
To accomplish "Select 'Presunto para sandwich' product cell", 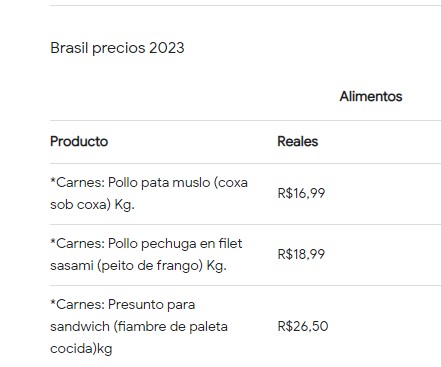I will [x=139, y=327].
